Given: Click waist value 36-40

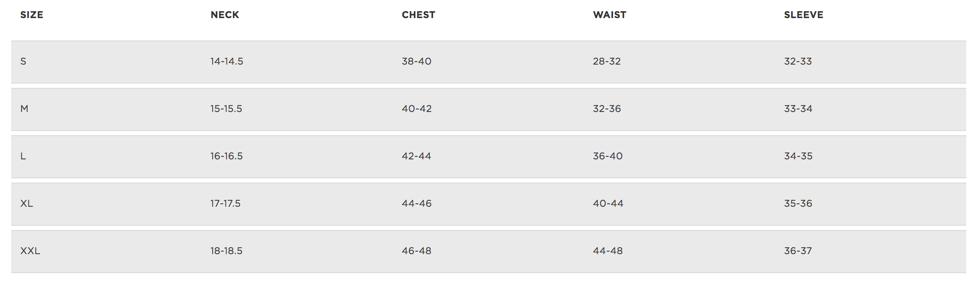Looking at the screenshot, I should (x=608, y=156).
